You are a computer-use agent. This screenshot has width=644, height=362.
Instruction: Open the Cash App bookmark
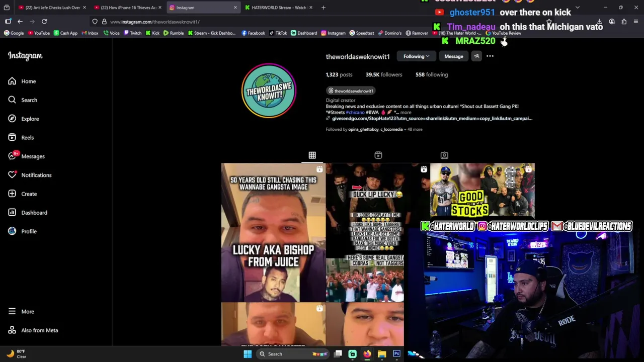tap(65, 33)
